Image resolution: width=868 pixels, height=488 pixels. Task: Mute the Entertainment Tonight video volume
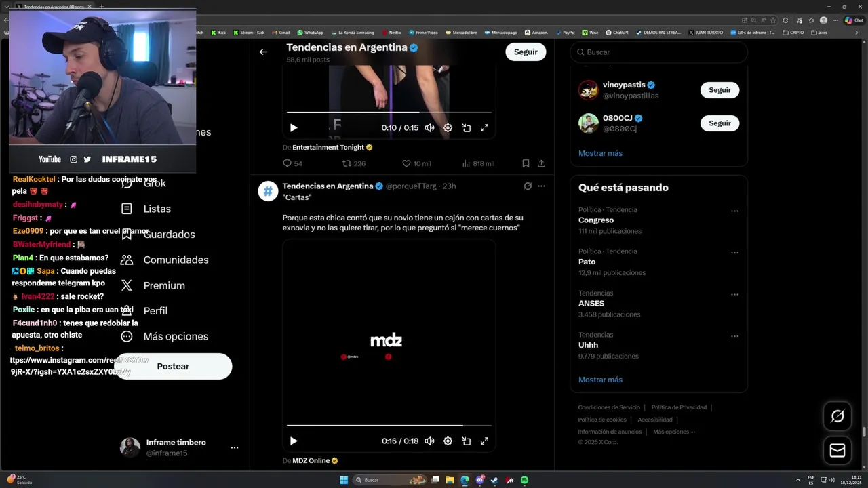(x=429, y=127)
